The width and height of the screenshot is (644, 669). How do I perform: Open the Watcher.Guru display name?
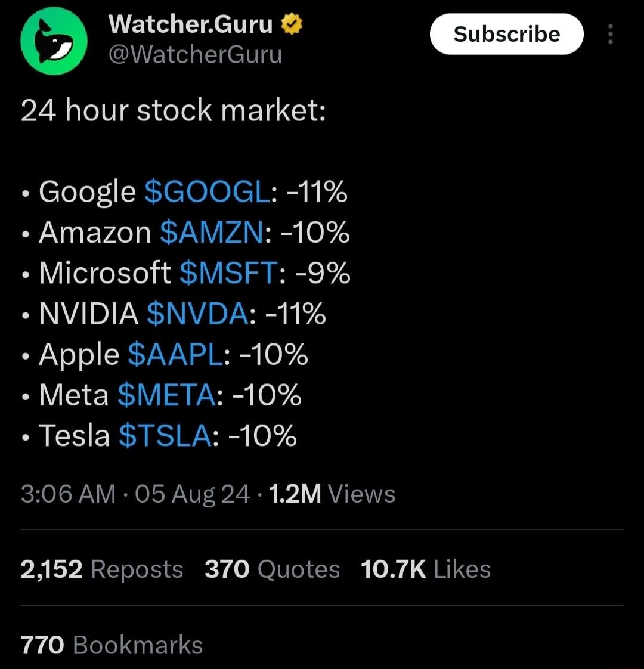coord(190,24)
